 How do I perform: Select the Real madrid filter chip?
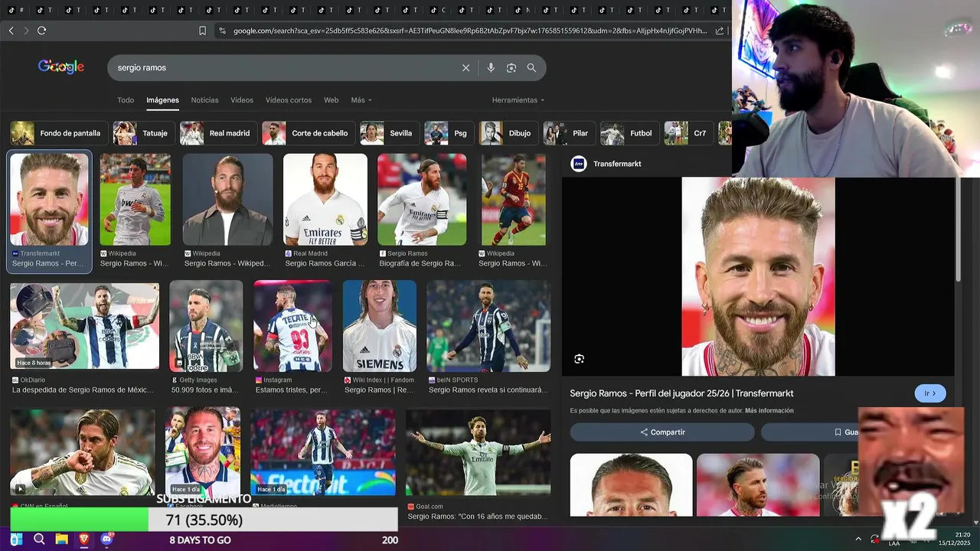point(218,133)
